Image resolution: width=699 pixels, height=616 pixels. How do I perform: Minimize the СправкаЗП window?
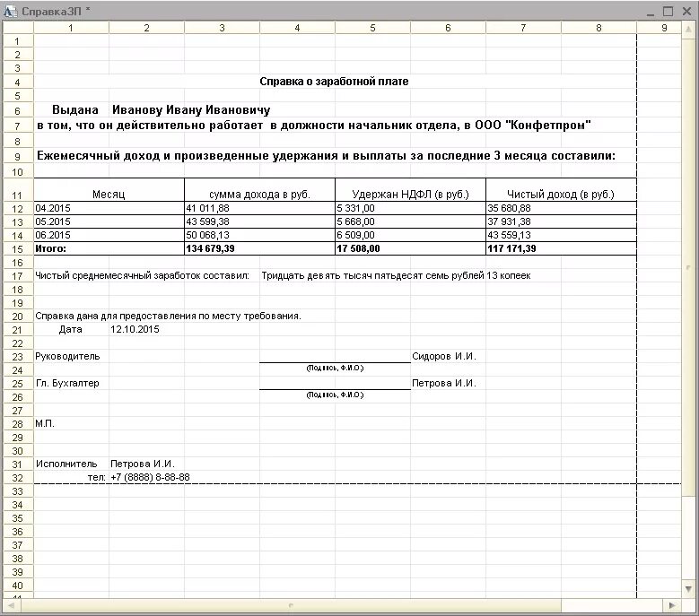click(x=651, y=12)
